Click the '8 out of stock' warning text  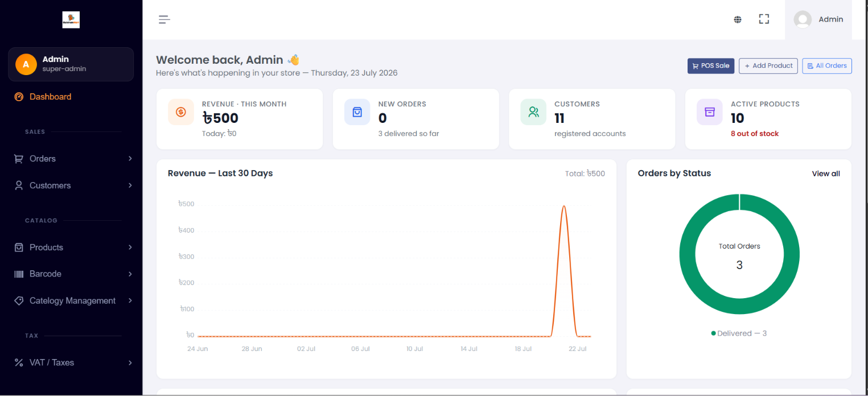pyautogui.click(x=755, y=134)
